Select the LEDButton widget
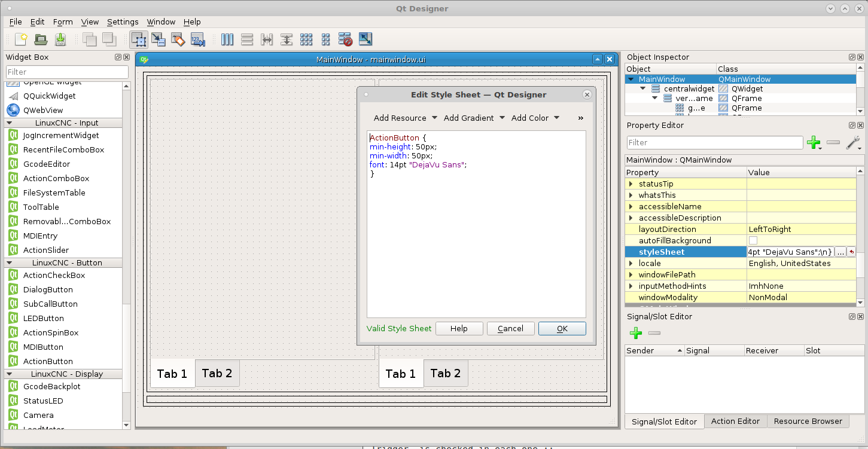The height and width of the screenshot is (449, 868). point(43,318)
